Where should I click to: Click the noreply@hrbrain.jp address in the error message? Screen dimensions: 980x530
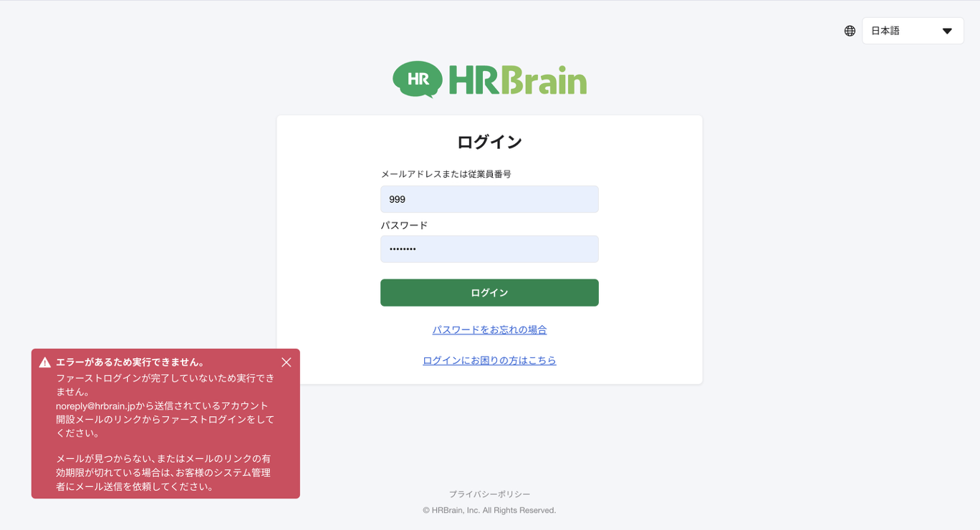[x=95, y=406]
